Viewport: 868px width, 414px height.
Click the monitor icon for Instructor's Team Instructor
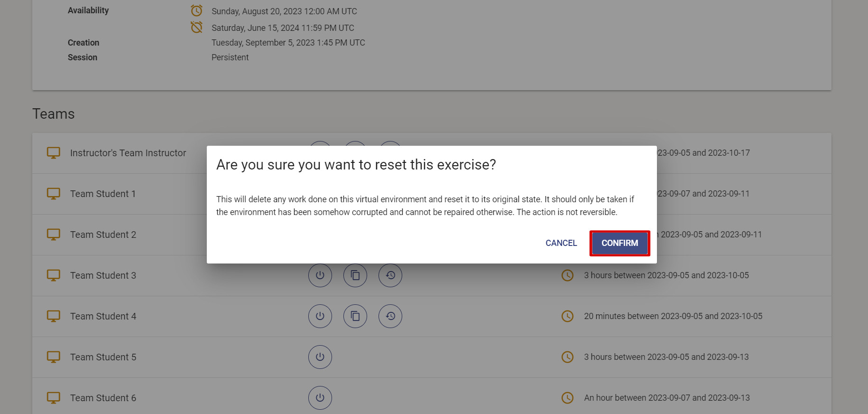[54, 152]
